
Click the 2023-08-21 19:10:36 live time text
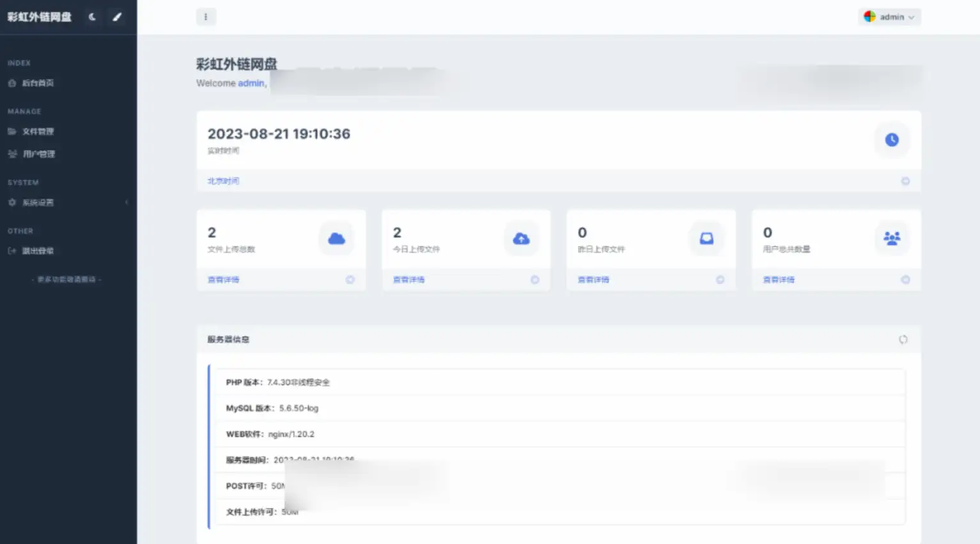pyautogui.click(x=279, y=134)
